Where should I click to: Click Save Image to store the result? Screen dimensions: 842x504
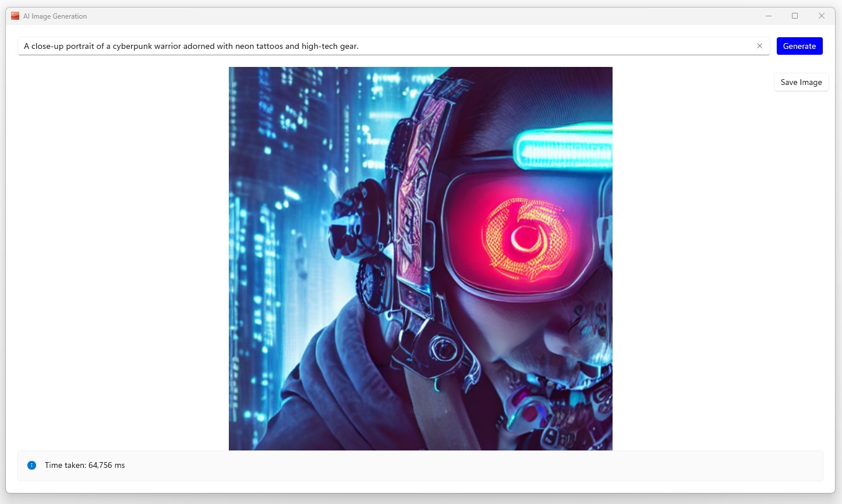[801, 82]
